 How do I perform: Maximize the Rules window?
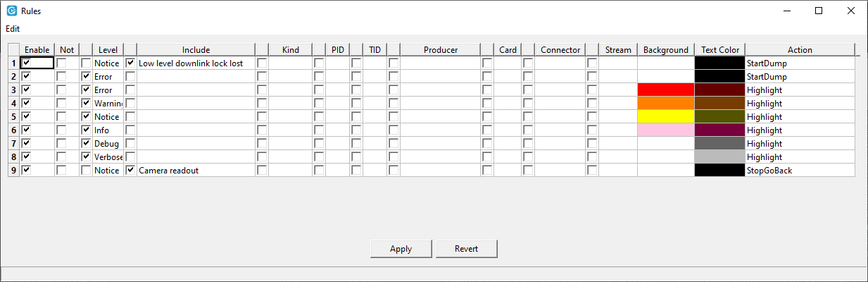819,11
